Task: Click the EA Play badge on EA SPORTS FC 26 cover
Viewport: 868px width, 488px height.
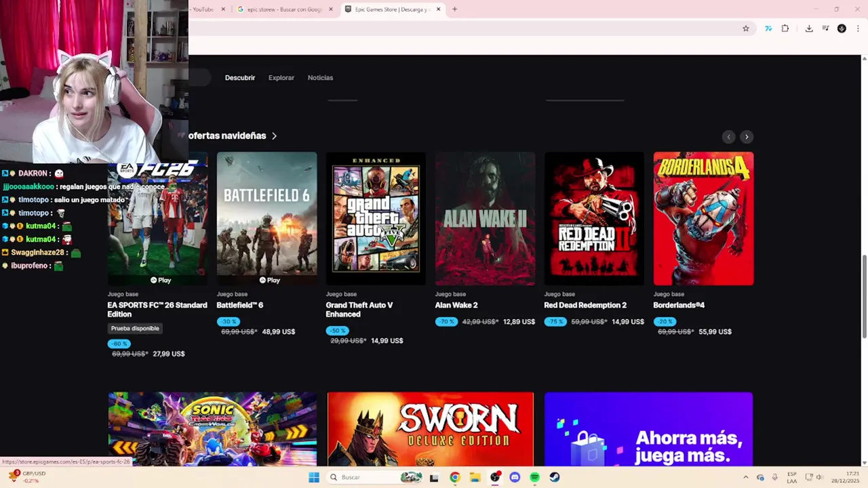Action: point(161,280)
